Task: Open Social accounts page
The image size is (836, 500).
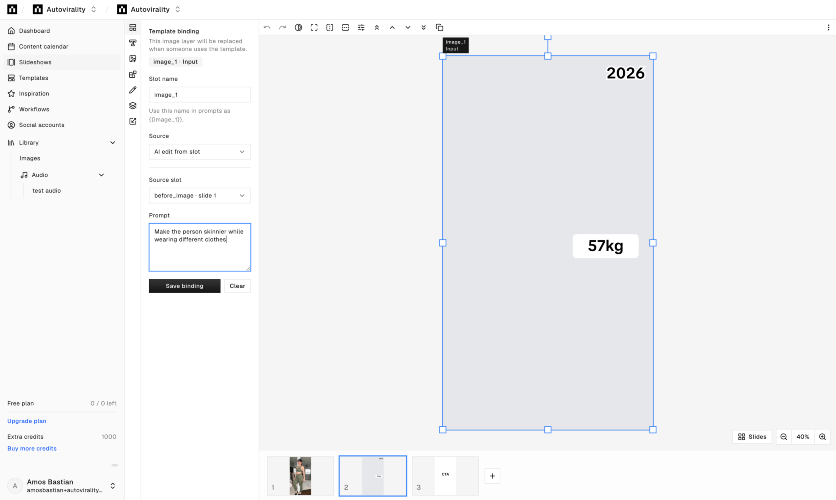Action: click(62, 125)
